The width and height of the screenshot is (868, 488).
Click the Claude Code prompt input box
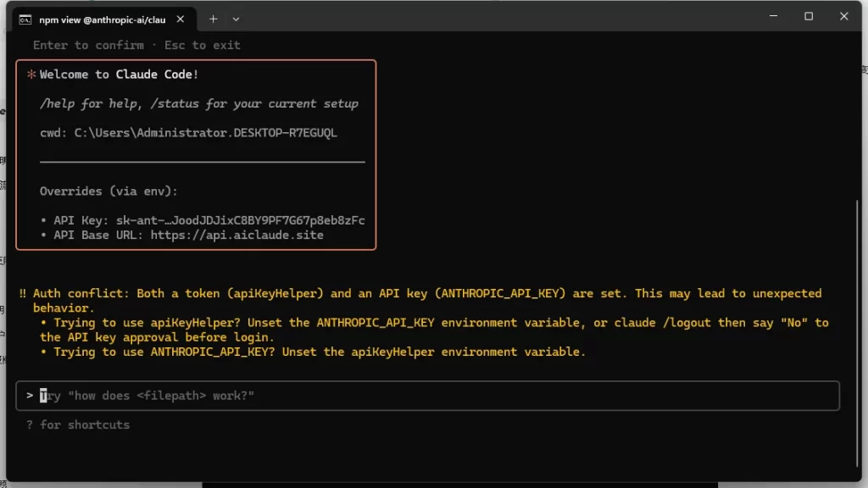point(427,396)
